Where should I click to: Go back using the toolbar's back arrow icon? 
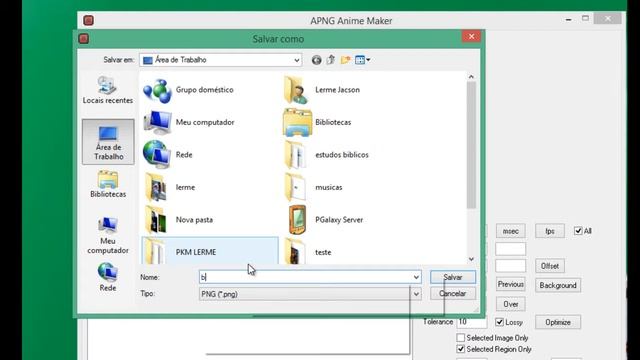(316, 60)
